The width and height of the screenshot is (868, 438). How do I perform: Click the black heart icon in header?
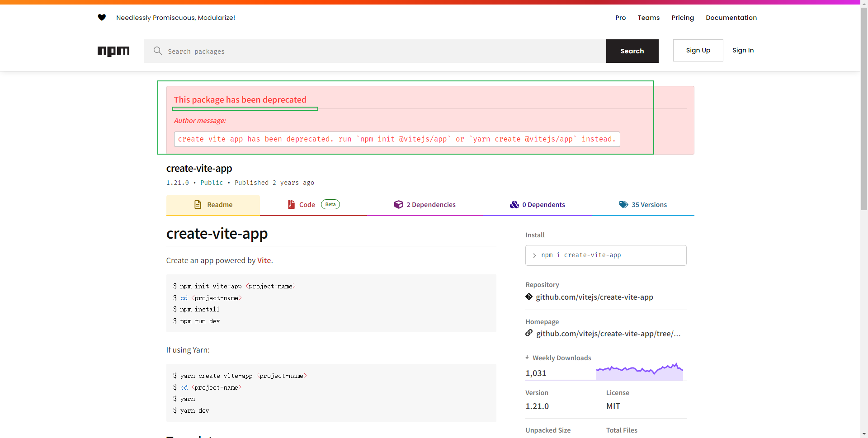click(x=102, y=18)
